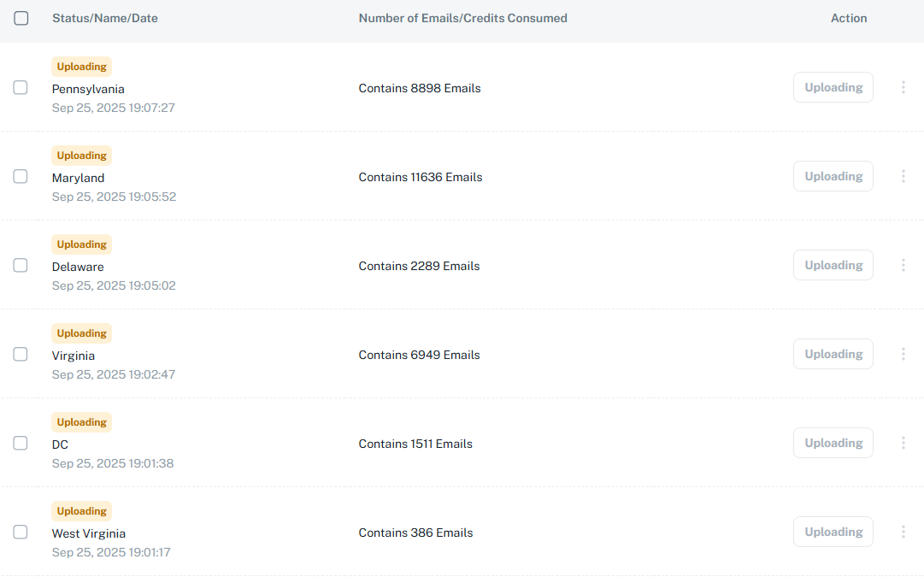Open the three-dot menu for West Virginia
Screen dimensions: 924x577
click(903, 532)
